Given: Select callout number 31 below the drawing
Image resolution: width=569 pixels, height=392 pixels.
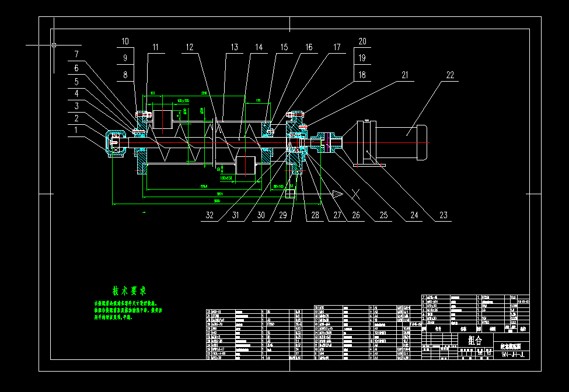Looking at the screenshot, I should coord(236,215).
